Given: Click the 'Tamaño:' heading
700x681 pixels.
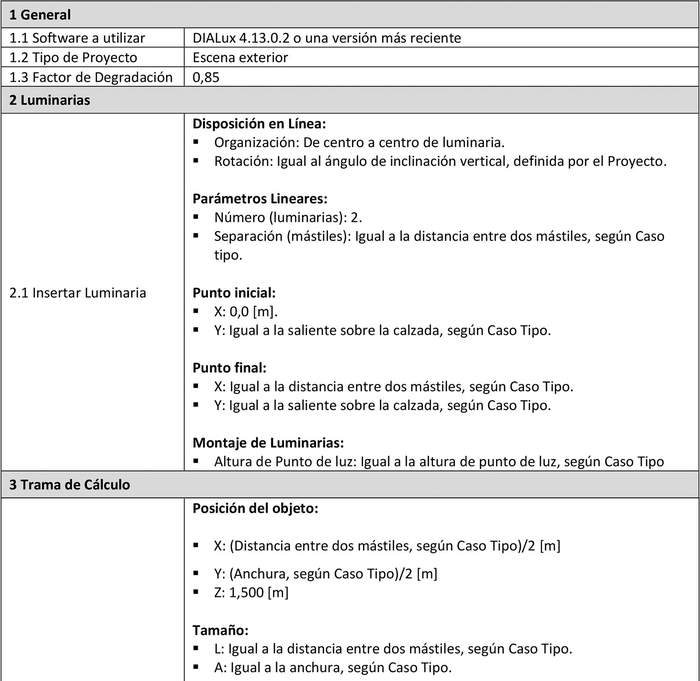Looking at the screenshot, I should click(x=221, y=630).
